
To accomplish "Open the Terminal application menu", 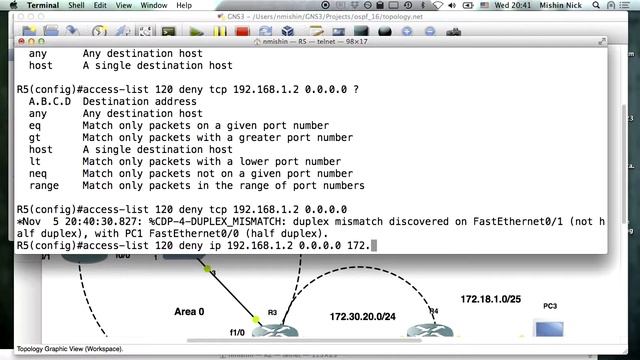I will pyautogui.click(x=43, y=5).
